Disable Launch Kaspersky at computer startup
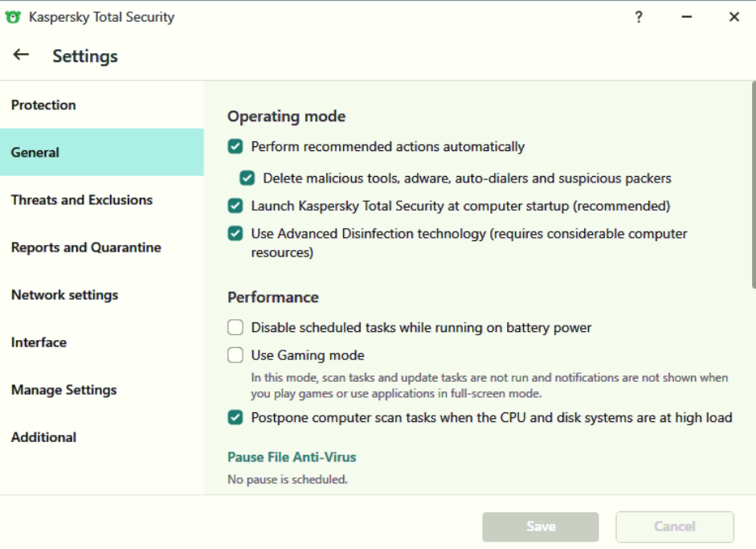This screenshot has width=756, height=549. [x=235, y=206]
